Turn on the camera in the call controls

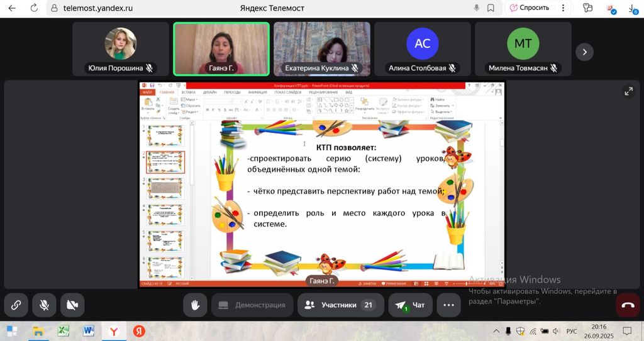click(x=72, y=305)
